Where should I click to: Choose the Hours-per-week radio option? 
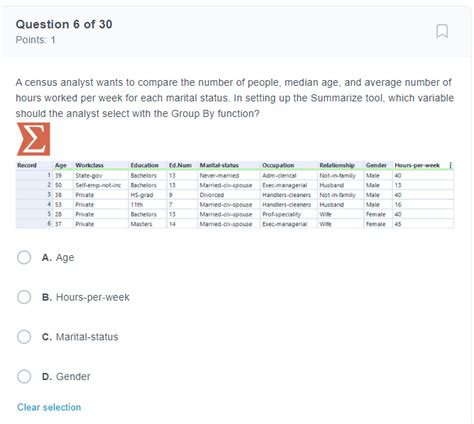tap(24, 297)
